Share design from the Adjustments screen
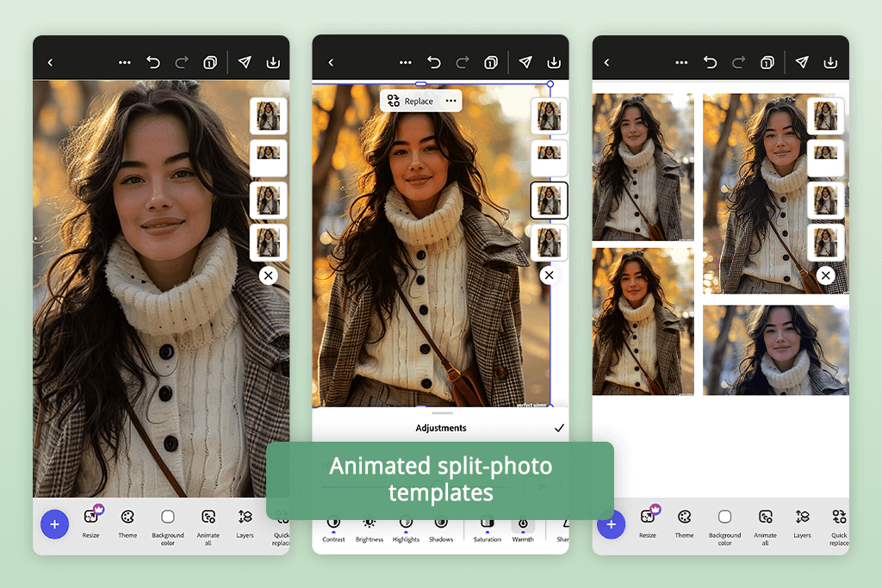 coord(525,62)
